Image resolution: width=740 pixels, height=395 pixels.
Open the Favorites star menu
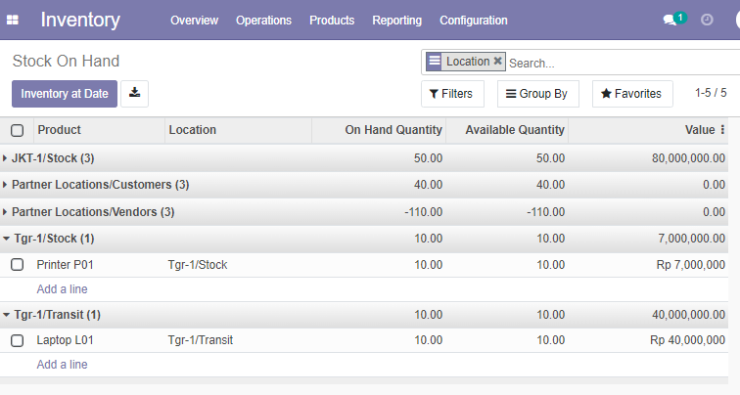pos(632,94)
